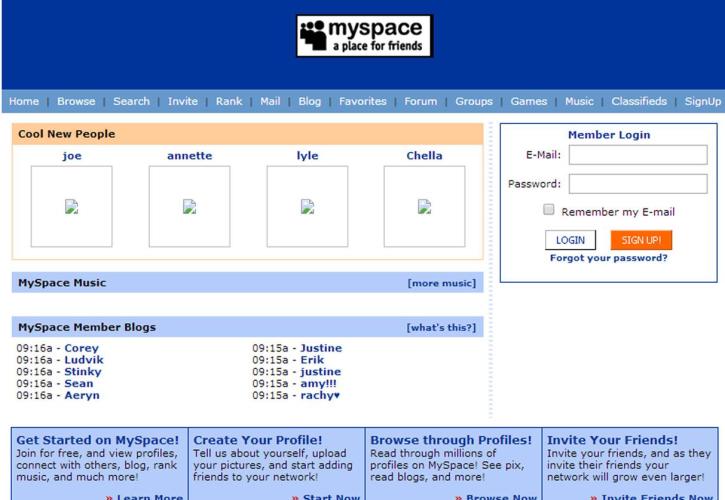Toggle Remember my E-mail checkbox
The width and height of the screenshot is (725, 500).
tap(549, 210)
